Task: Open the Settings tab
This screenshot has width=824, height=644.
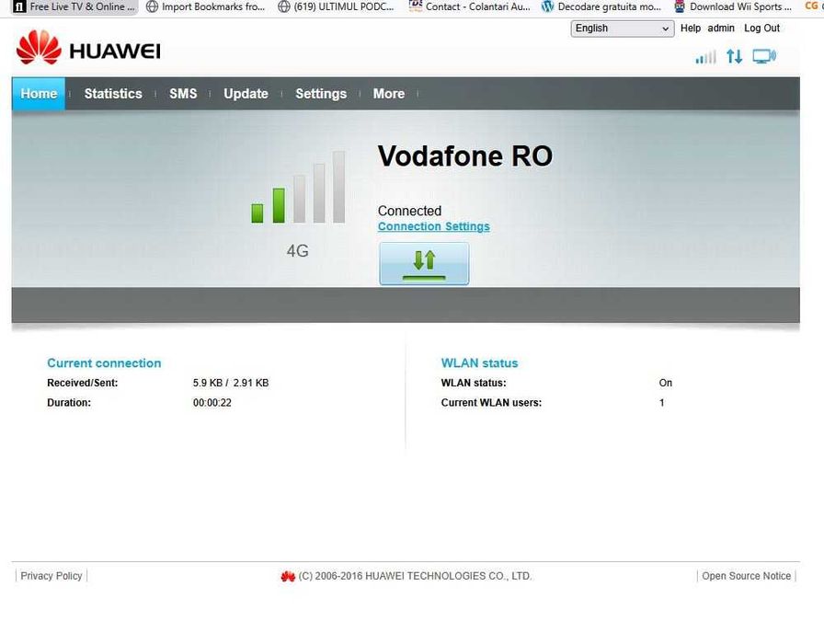Action: 321,94
